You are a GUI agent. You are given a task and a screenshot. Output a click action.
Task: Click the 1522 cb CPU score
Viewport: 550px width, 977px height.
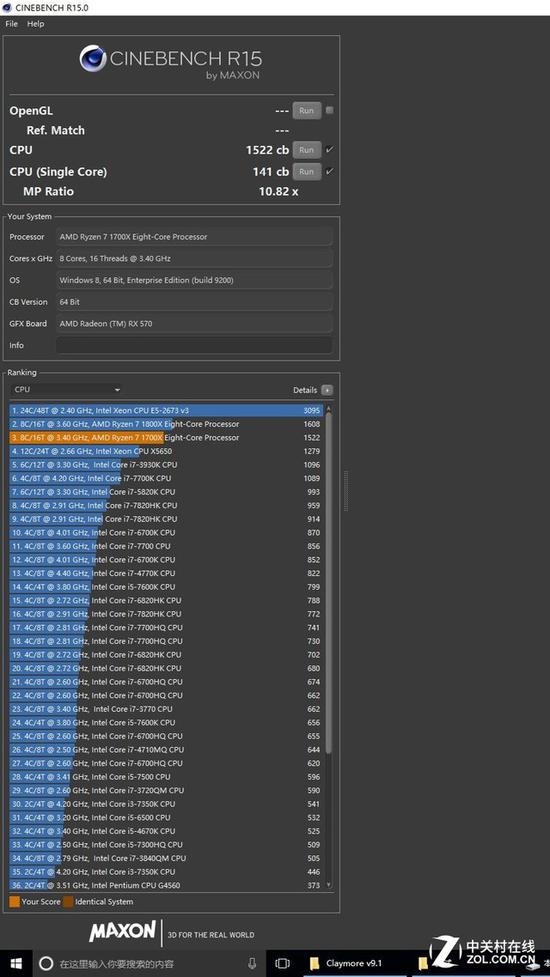(x=267, y=150)
